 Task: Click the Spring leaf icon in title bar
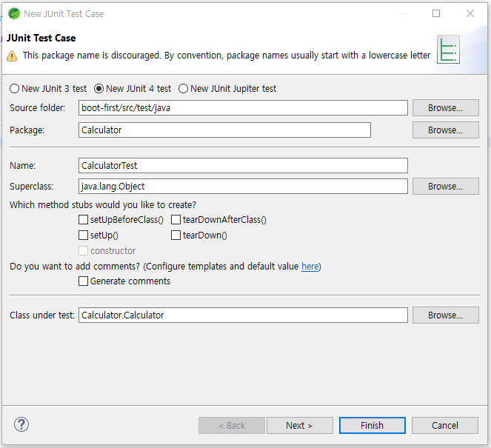tap(14, 13)
